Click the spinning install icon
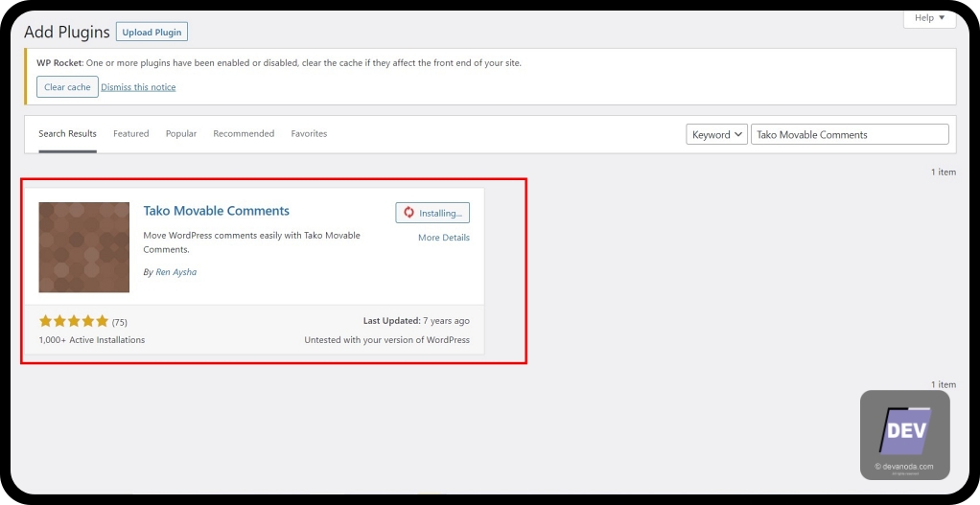980x505 pixels. pos(408,212)
